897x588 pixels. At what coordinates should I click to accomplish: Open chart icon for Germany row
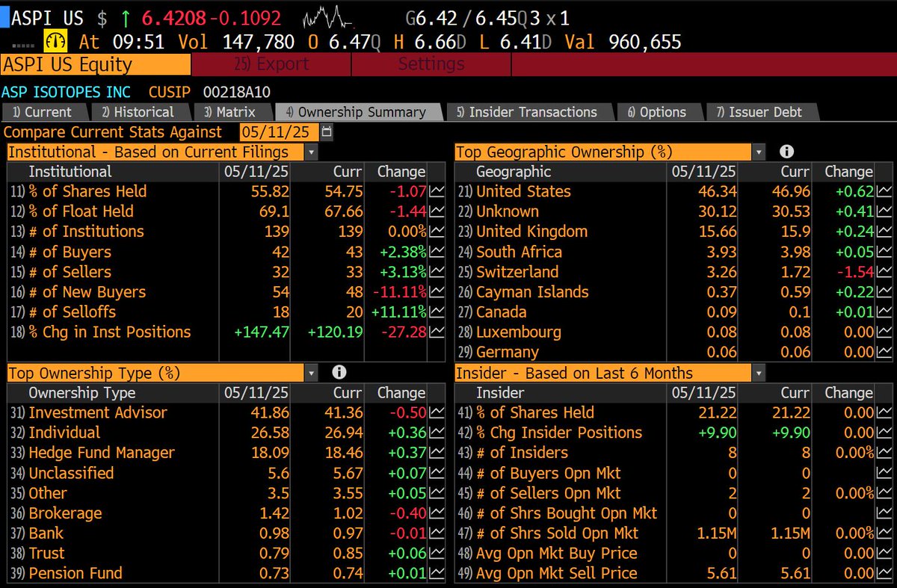point(884,353)
